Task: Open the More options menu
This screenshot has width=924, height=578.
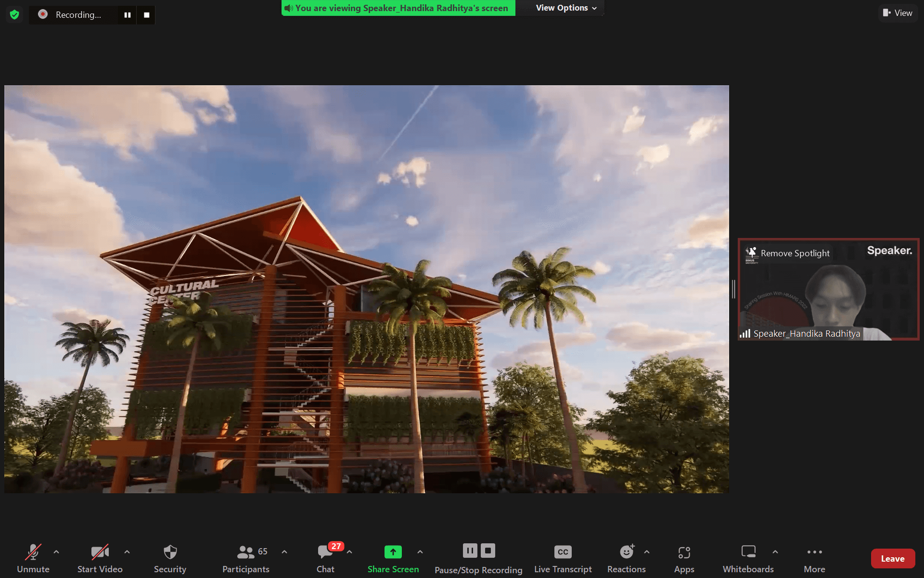Action: 815,559
